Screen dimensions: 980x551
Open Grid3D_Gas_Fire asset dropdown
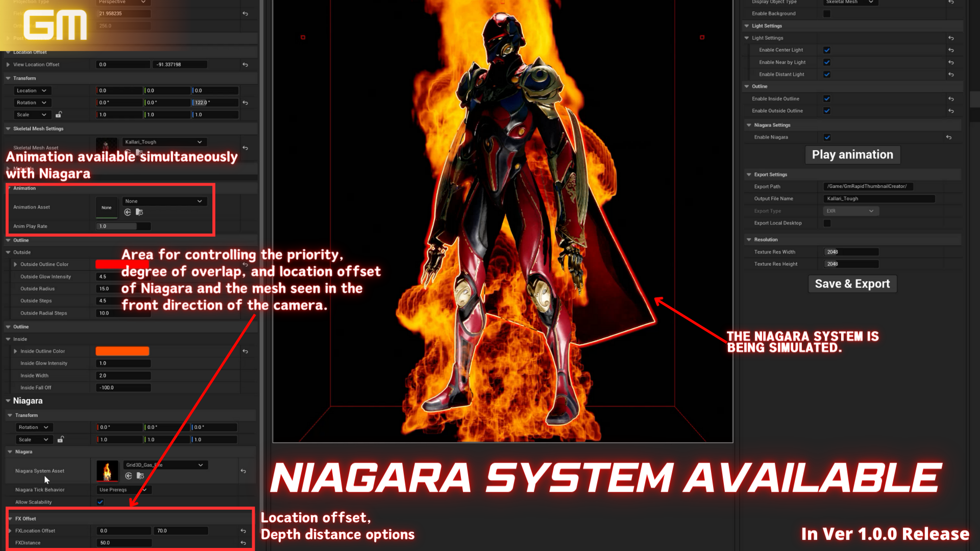point(165,465)
